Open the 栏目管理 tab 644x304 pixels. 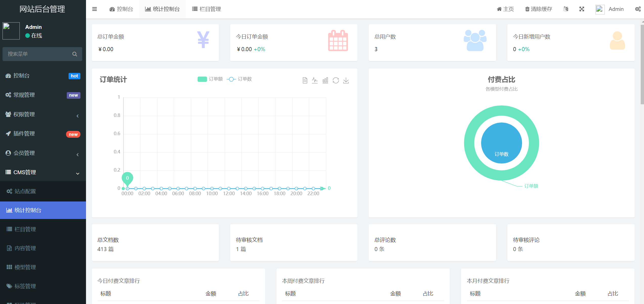pos(206,9)
